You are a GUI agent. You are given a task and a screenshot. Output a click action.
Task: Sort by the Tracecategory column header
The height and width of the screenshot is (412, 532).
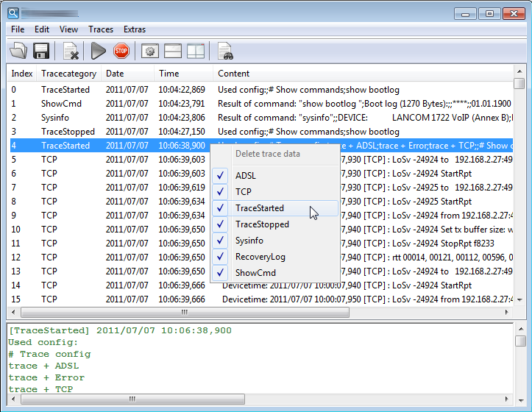click(68, 74)
